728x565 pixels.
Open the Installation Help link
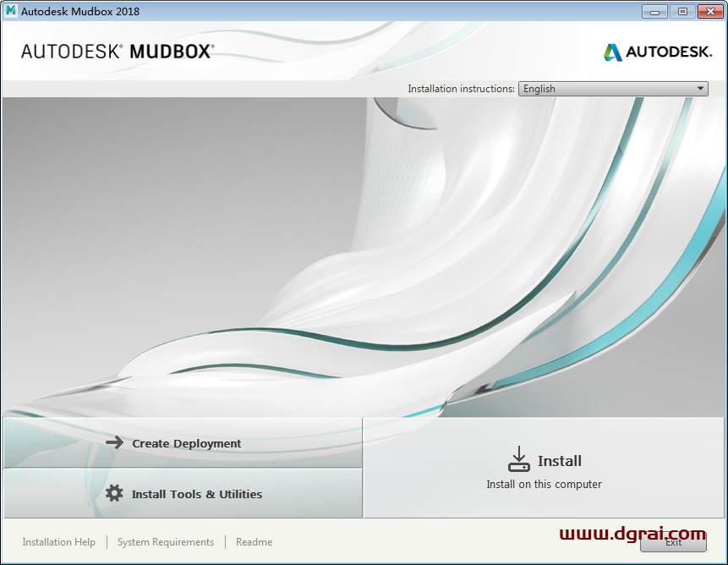point(59,542)
